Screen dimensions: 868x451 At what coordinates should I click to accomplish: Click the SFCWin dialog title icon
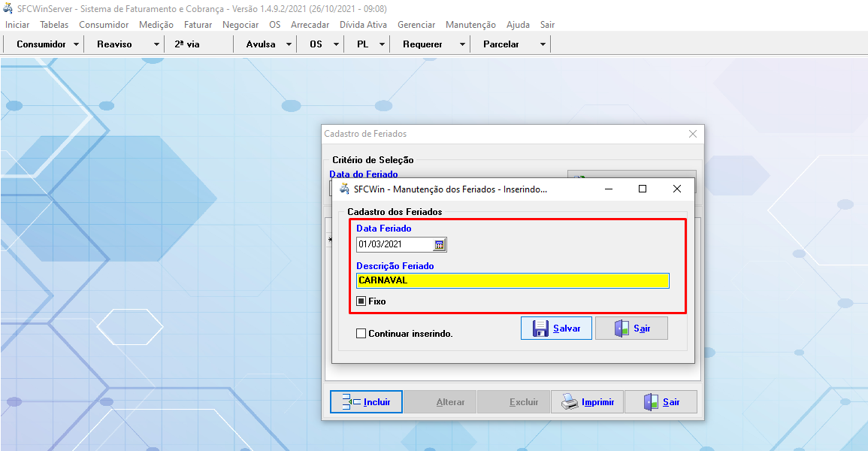tap(344, 189)
